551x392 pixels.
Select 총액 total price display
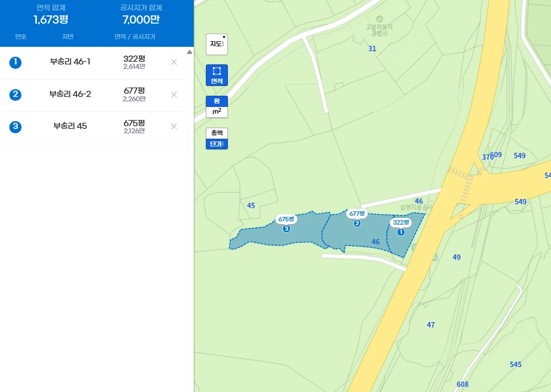(x=217, y=133)
